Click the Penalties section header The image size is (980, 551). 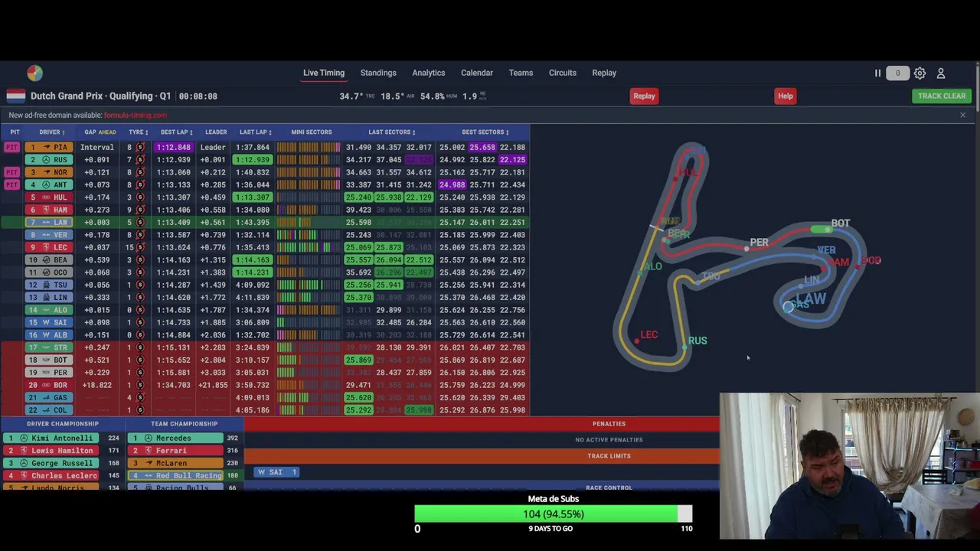coord(609,423)
